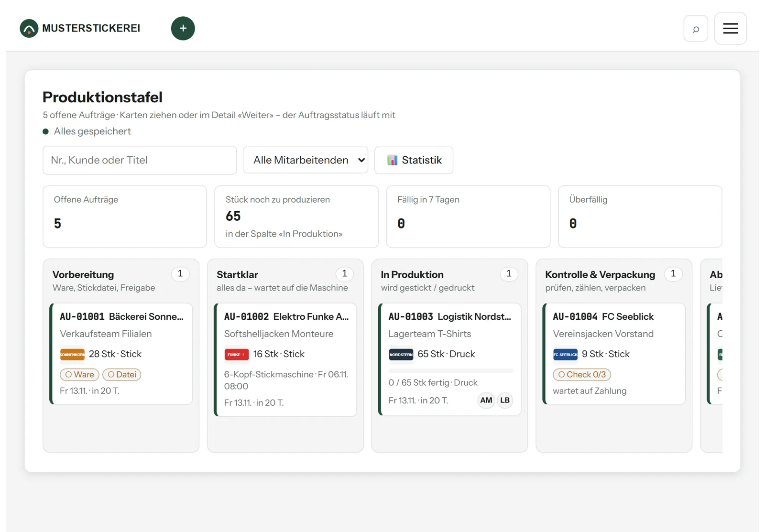This screenshot has height=532, width=765.
Task: Open order AU-01002 Elektro Funke card
Action: pyautogui.click(x=285, y=359)
